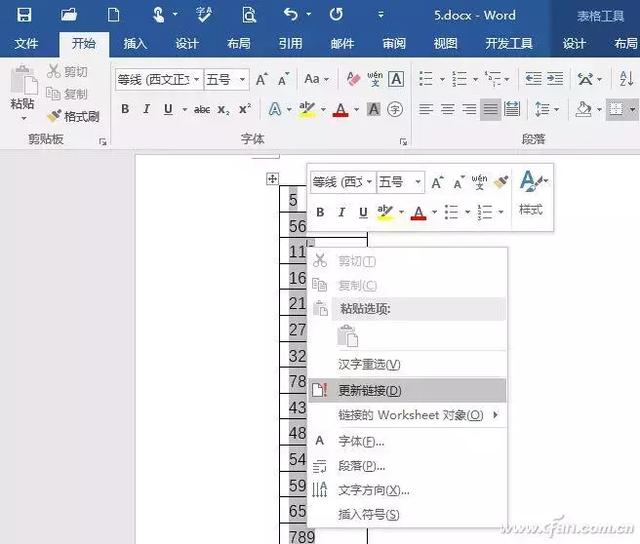This screenshot has height=544, width=640.
Task: Choose 文字方向(X)... in context menu
Action: [x=407, y=490]
